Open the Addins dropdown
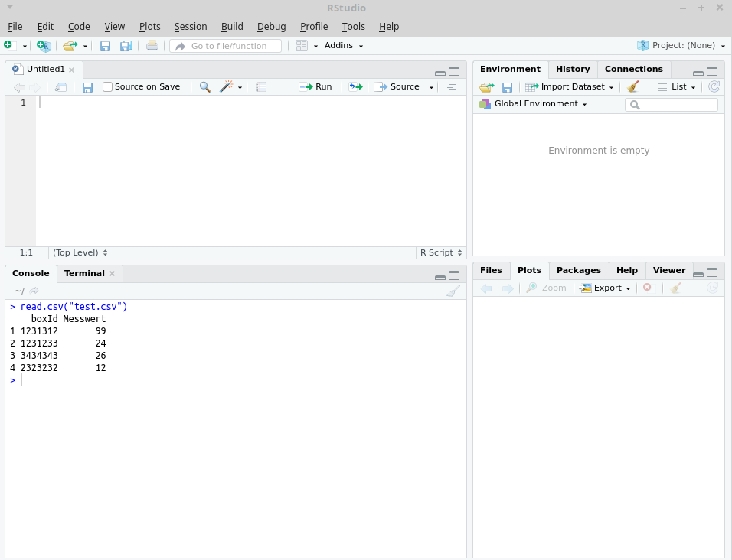 point(344,46)
